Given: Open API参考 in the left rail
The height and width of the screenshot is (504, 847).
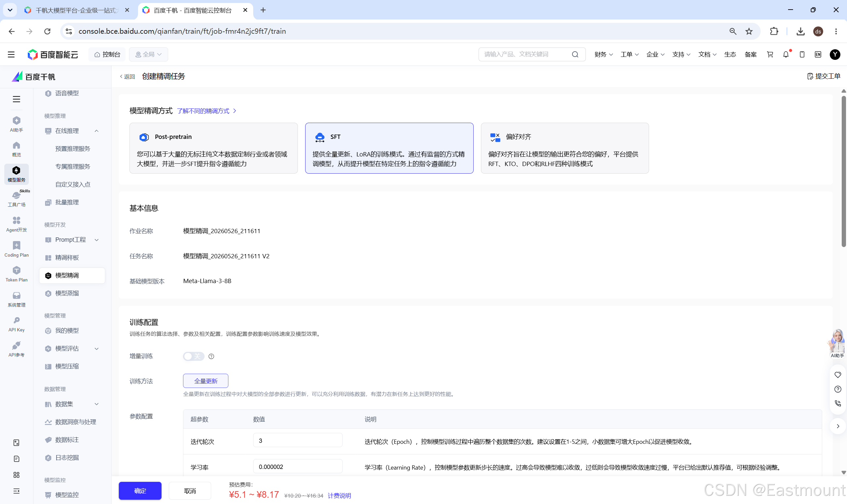Looking at the screenshot, I should point(16,349).
